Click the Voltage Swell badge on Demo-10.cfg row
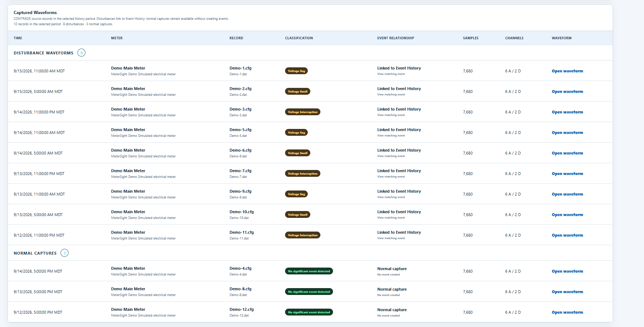644x327 pixels. [298, 215]
